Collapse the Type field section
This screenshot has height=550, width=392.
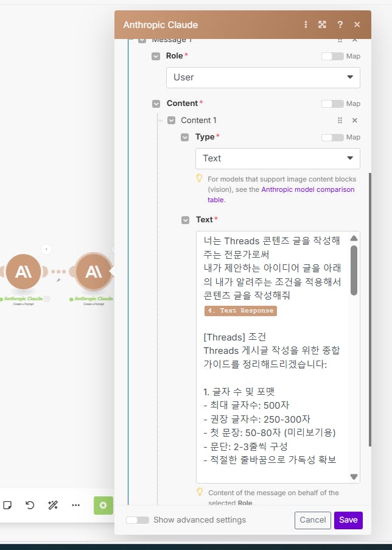pyautogui.click(x=185, y=137)
